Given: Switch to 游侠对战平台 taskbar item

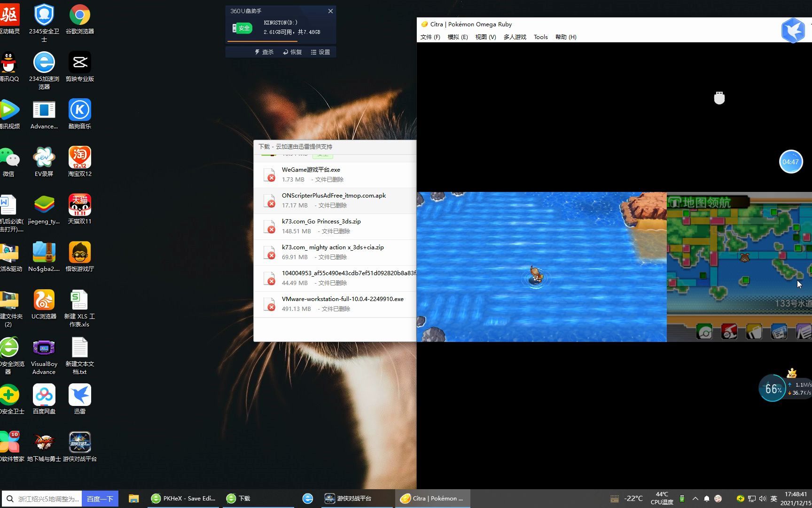Looking at the screenshot, I should 357,499.
